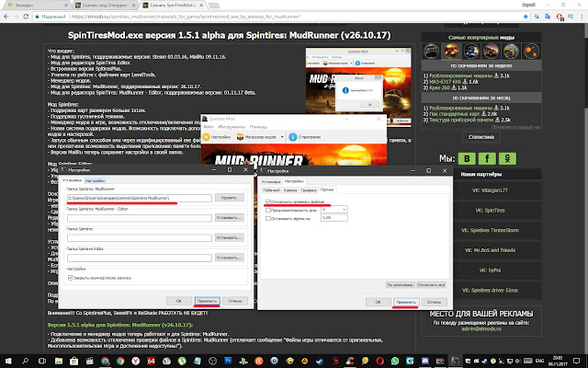
Task: Click "Менеджер модов" box icon
Action: point(240,137)
